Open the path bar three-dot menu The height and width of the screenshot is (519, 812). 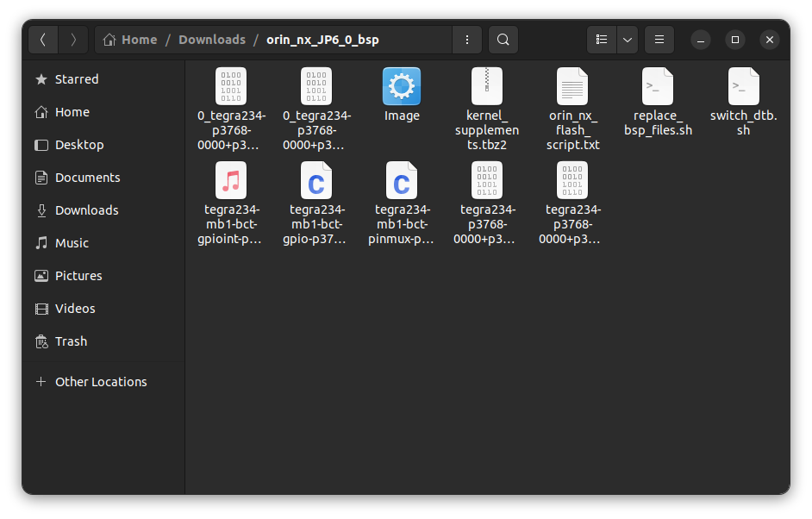(x=467, y=40)
